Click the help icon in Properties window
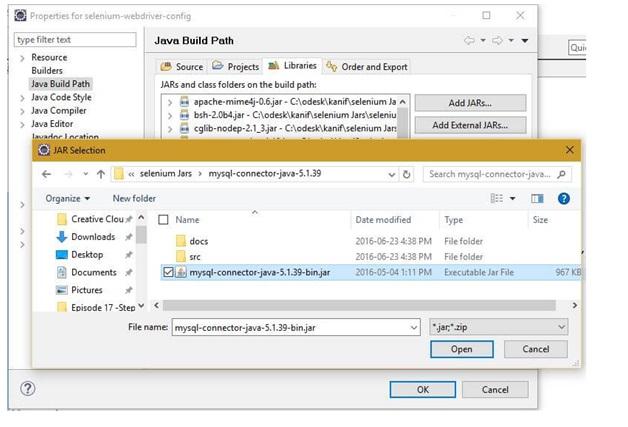This screenshot has height=427, width=628. (28, 389)
